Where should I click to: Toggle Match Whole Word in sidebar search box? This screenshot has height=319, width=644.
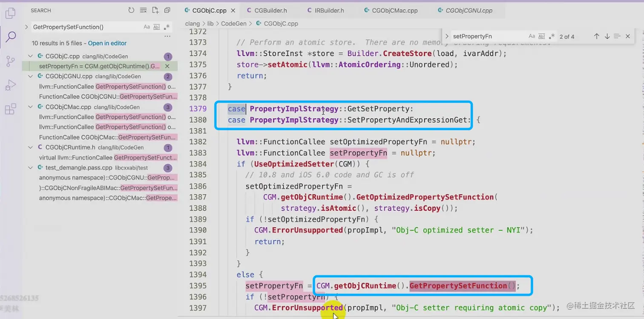(x=156, y=27)
